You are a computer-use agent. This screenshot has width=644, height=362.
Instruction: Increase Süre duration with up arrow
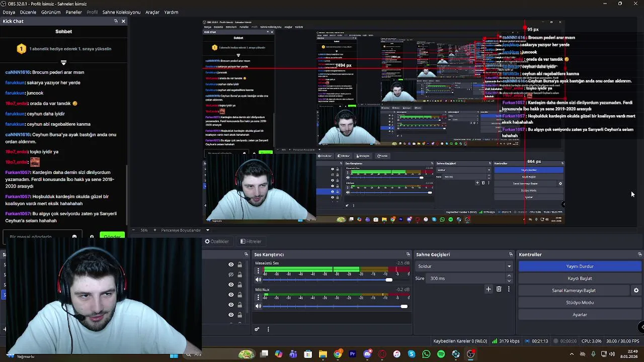click(x=509, y=276)
